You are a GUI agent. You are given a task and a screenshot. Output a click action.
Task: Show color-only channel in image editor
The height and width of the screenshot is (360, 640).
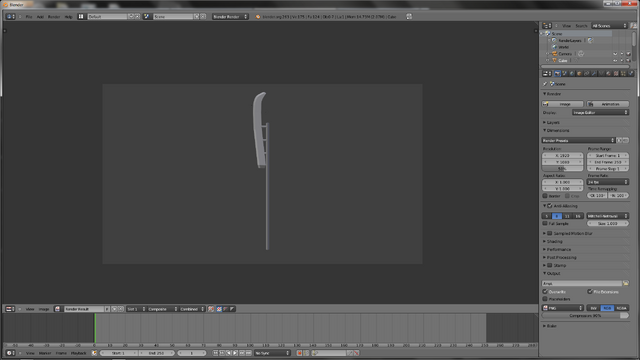point(219,309)
